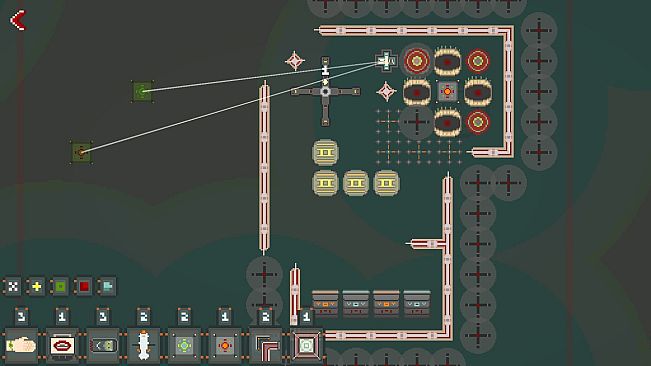Click the count badge above the lips monitor
This screenshot has width=651, height=366.
click(x=62, y=317)
